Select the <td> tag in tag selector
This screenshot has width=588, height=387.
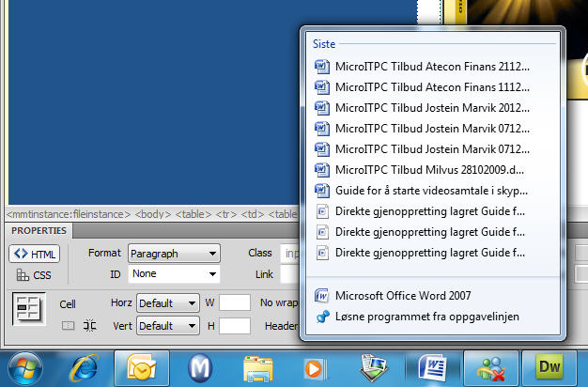(252, 214)
